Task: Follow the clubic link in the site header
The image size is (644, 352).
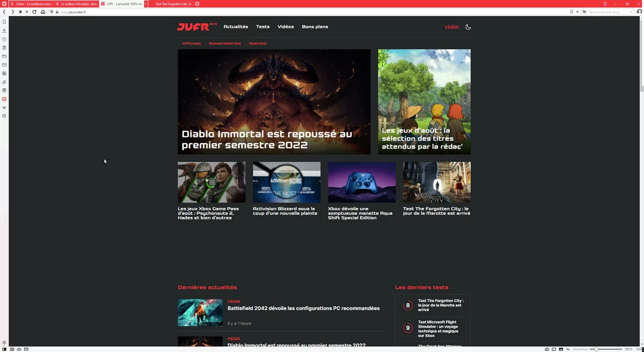Action: click(x=452, y=27)
